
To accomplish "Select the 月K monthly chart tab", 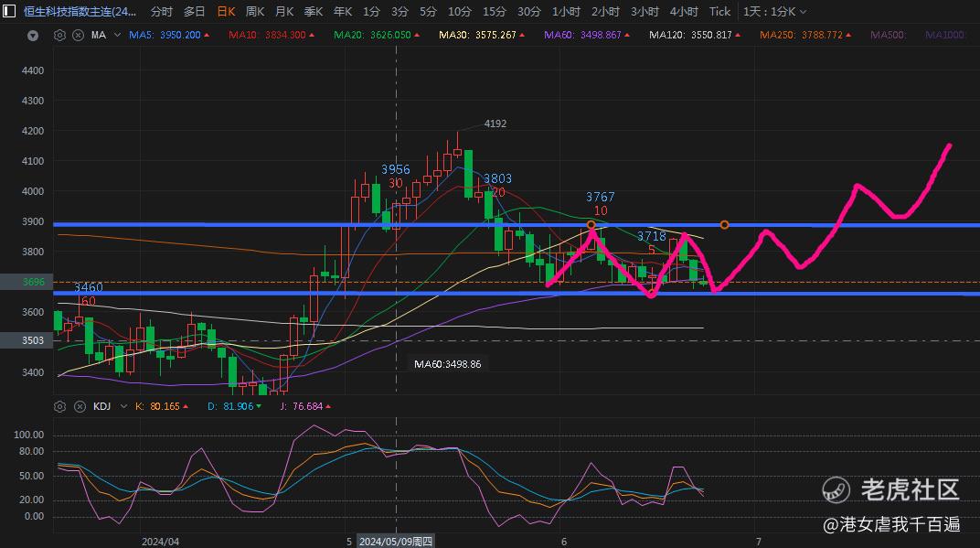I will (x=284, y=12).
